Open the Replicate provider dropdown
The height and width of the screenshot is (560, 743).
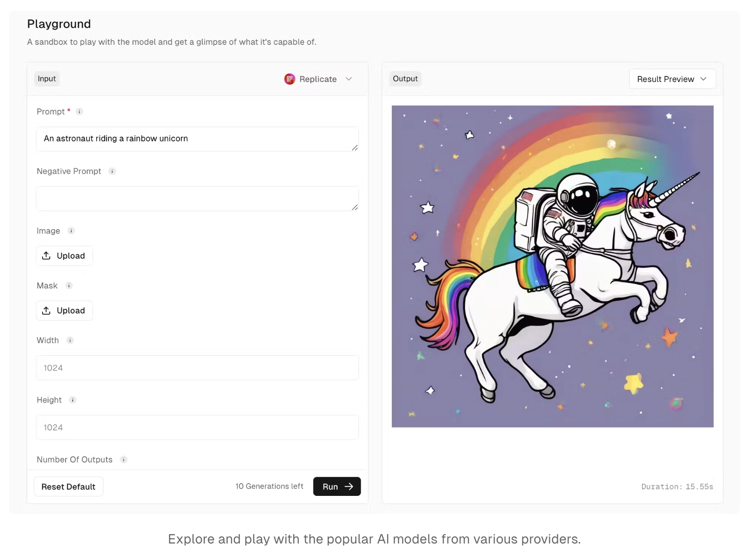[318, 79]
